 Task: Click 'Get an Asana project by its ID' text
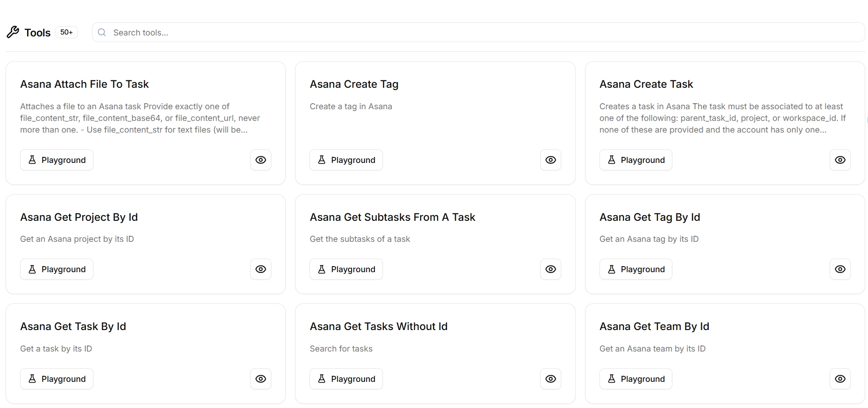(77, 239)
